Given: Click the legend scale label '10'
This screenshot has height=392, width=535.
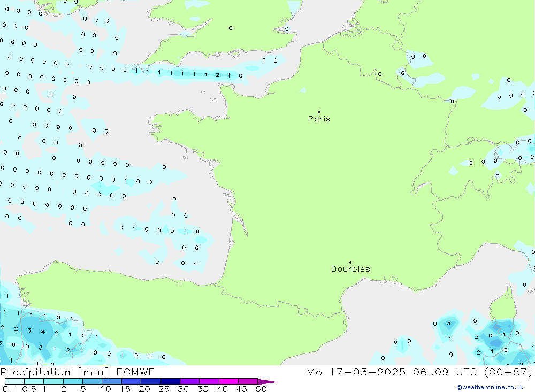Looking at the screenshot, I should tap(106, 389).
